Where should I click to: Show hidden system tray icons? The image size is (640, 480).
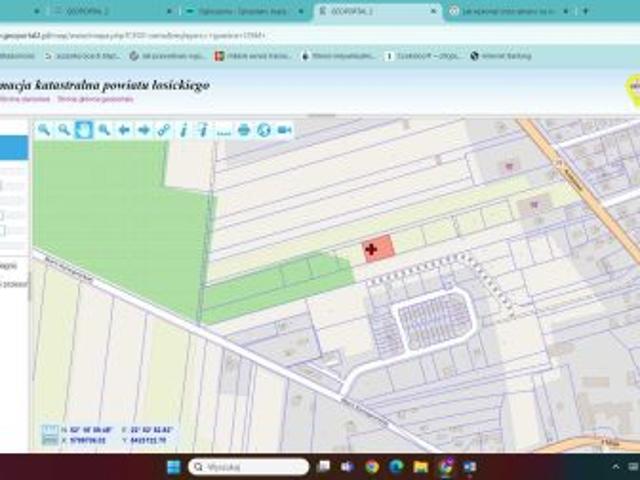pyautogui.click(x=616, y=467)
